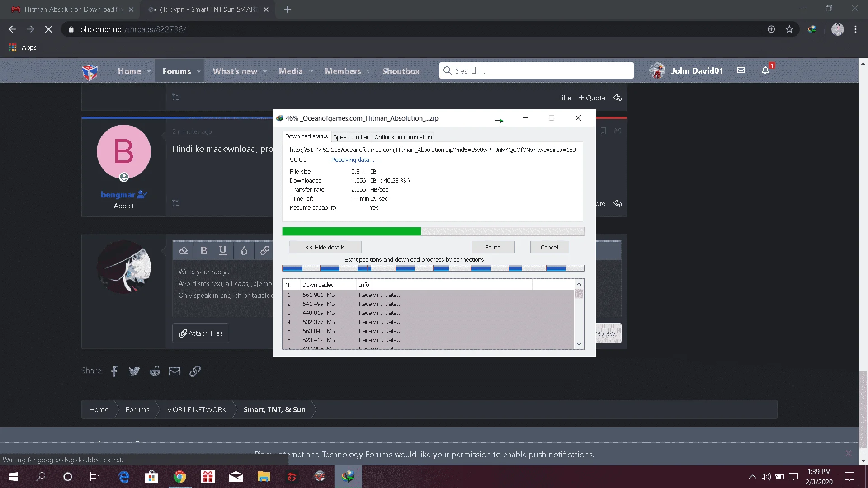Screen dimensions: 868x488
Task: Like the post above bengmar's
Action: point(564,98)
